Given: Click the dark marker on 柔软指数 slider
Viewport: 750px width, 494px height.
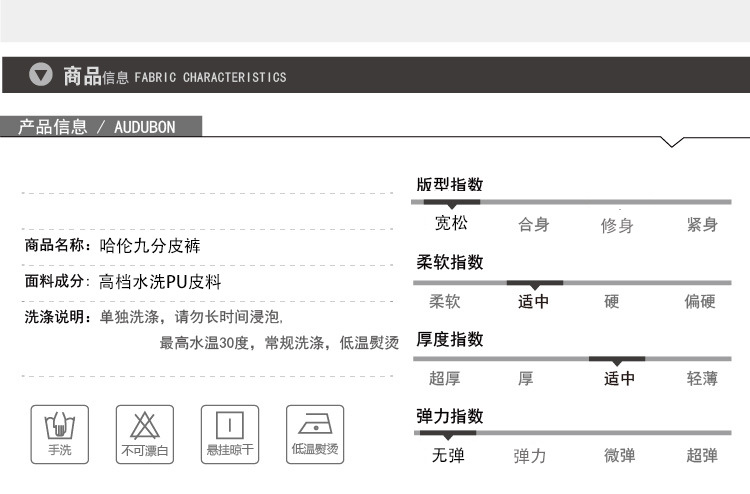Looking at the screenshot, I should click(535, 284).
